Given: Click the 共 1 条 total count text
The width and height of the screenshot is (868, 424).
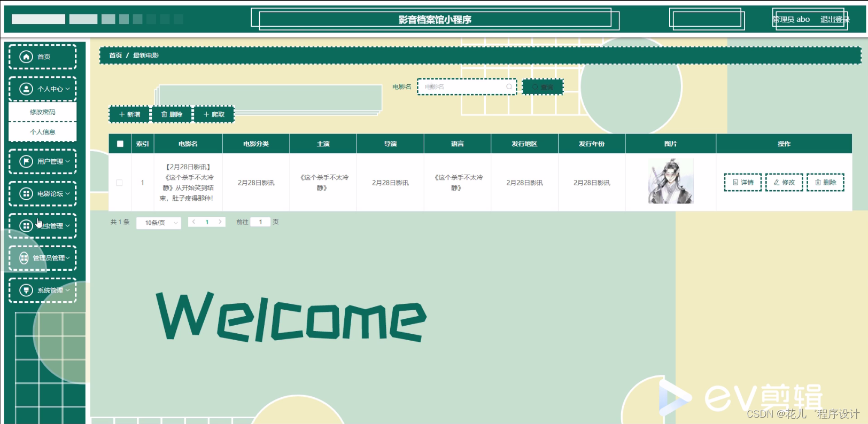Looking at the screenshot, I should click(x=120, y=222).
